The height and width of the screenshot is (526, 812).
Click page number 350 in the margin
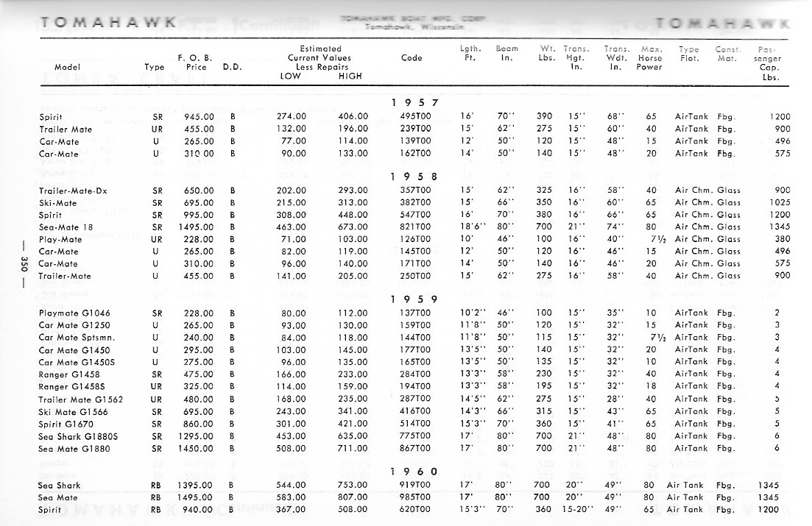point(24,264)
